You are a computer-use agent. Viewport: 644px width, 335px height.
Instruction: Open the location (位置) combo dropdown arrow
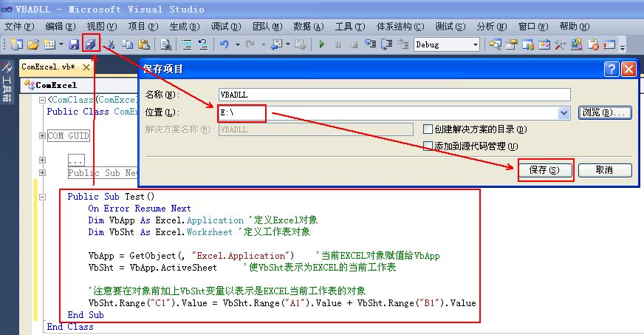[564, 112]
